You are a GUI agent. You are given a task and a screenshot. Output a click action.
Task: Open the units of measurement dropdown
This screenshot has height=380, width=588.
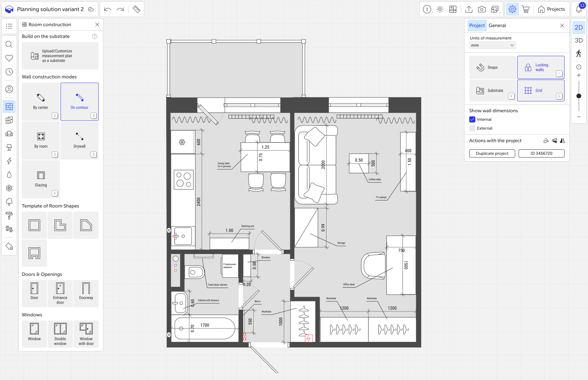point(492,45)
